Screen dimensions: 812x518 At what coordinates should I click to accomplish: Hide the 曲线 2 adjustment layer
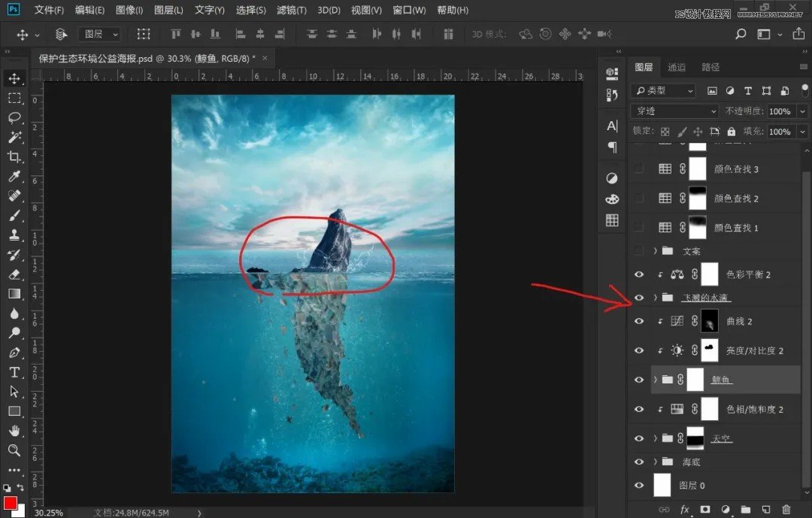[640, 321]
